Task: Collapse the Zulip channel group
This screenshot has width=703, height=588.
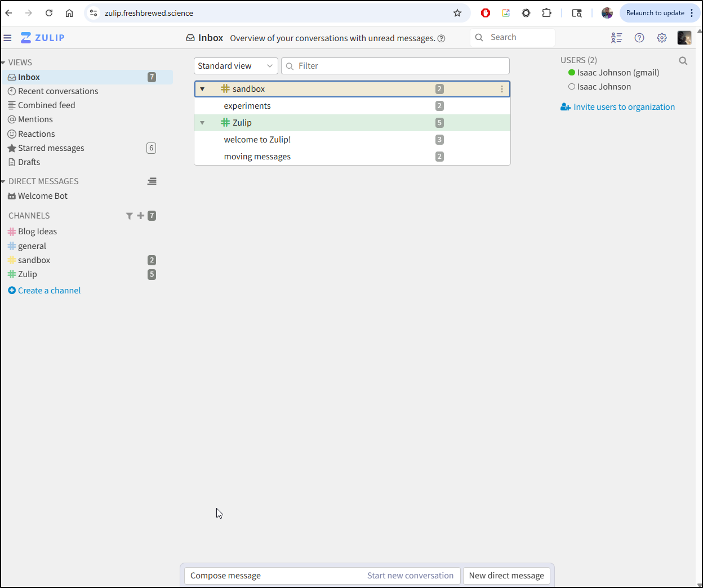Action: [x=202, y=123]
